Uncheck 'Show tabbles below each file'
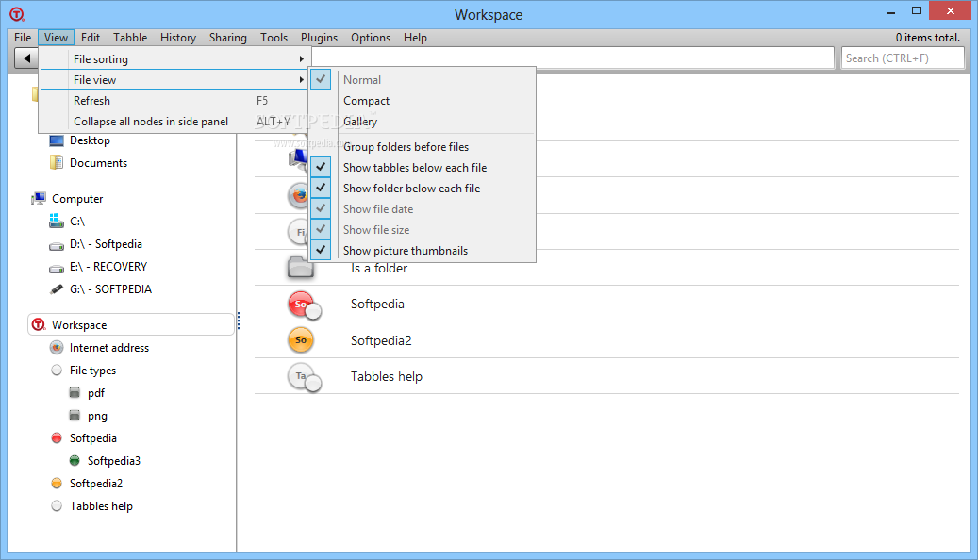978x560 pixels. coord(415,167)
